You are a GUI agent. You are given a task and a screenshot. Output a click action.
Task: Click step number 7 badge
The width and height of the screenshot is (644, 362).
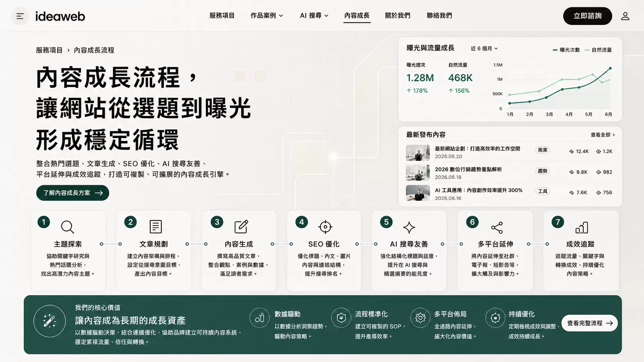(558, 222)
